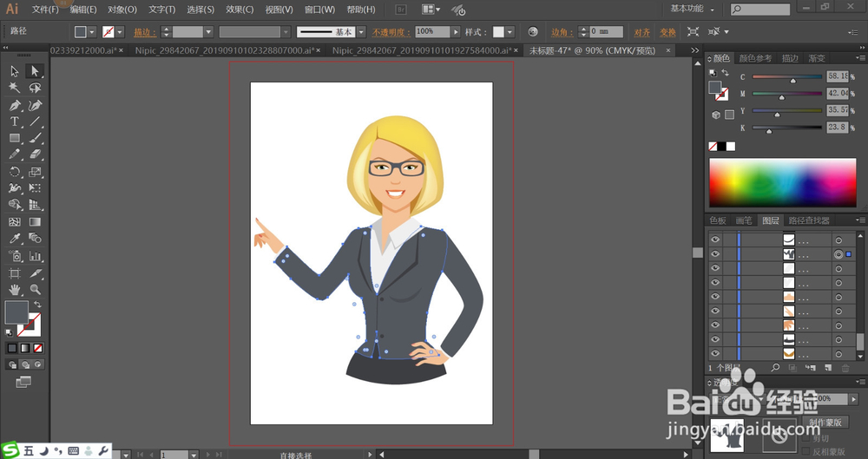
Task: Select the Column Graph tool
Action: click(35, 256)
